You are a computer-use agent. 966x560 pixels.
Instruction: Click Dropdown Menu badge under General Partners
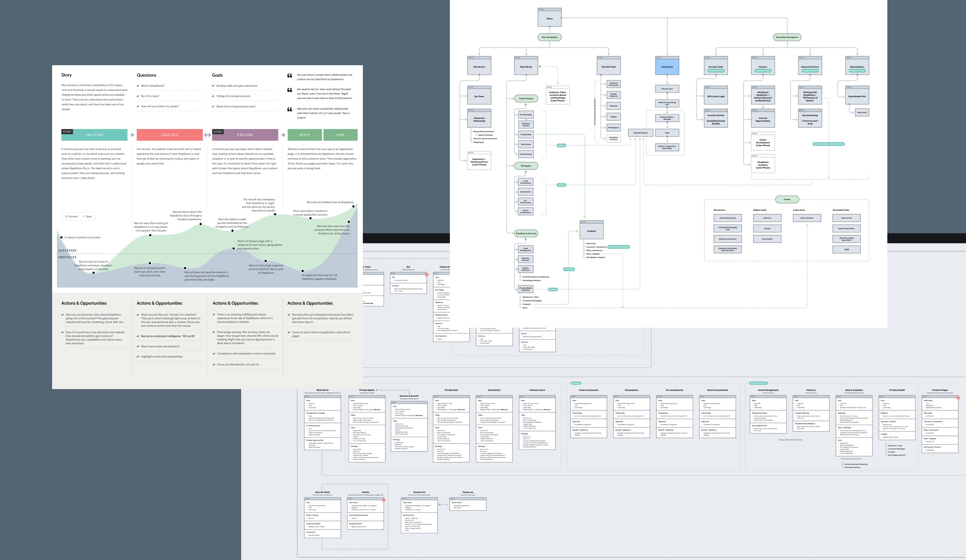coord(810,70)
